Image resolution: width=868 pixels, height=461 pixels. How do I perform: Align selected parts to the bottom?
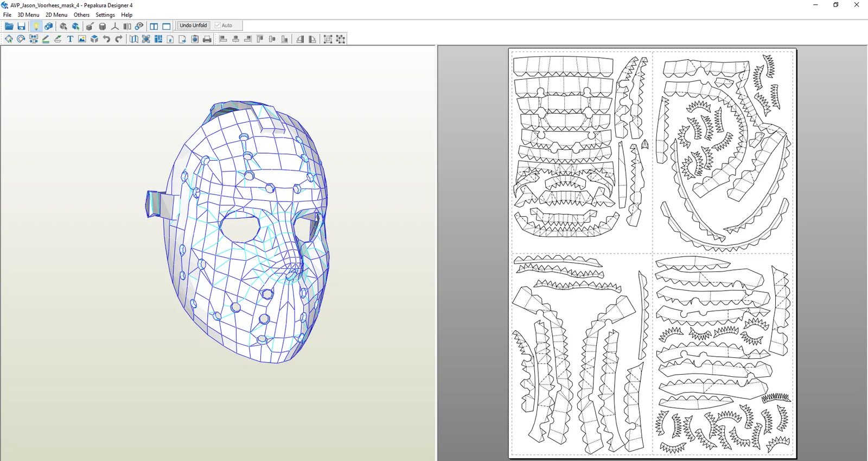pos(284,39)
